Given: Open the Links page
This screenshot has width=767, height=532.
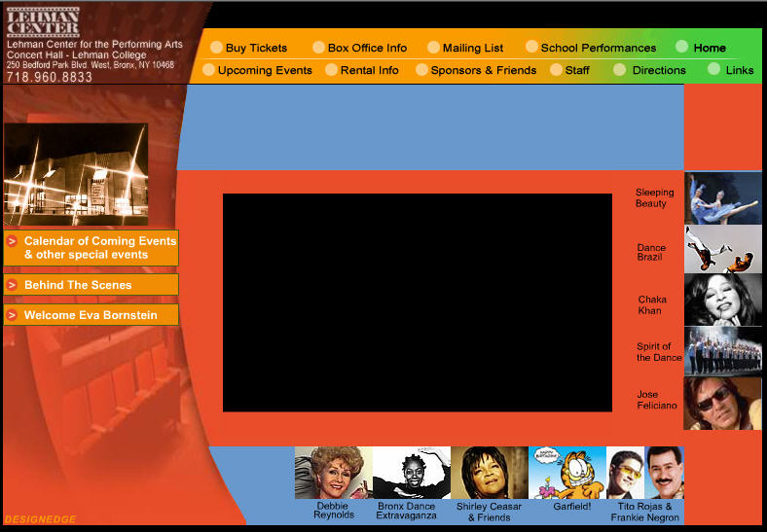Looking at the screenshot, I should 740,70.
